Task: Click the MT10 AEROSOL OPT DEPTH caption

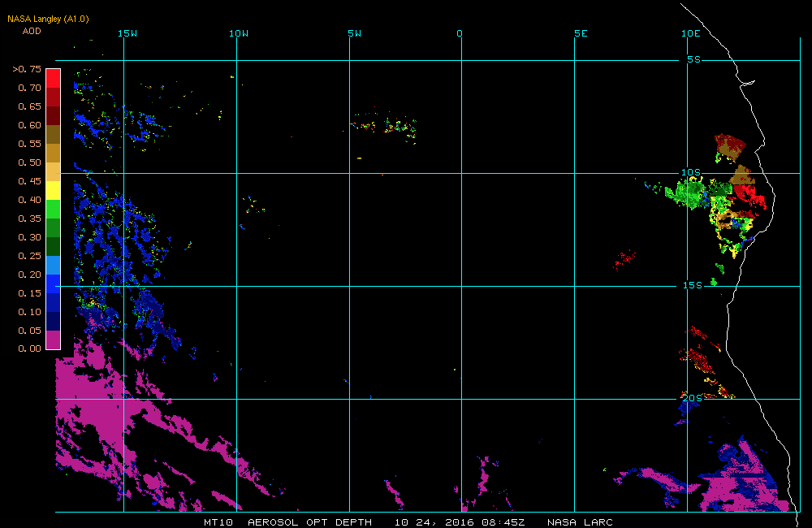Action: 287,522
